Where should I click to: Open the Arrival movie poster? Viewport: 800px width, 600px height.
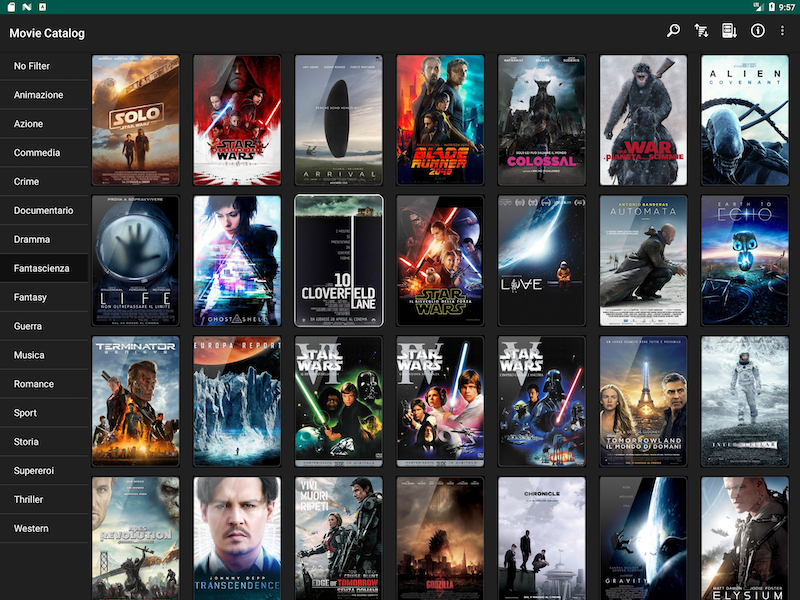click(x=339, y=120)
